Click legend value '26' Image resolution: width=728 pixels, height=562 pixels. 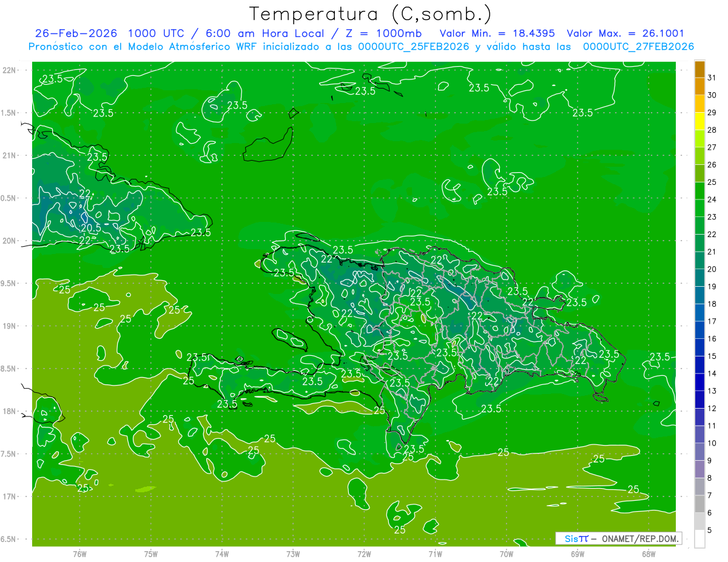(712, 165)
